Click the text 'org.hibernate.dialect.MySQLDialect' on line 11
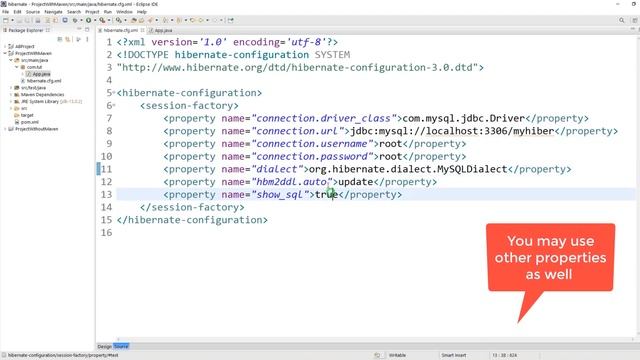 point(408,169)
